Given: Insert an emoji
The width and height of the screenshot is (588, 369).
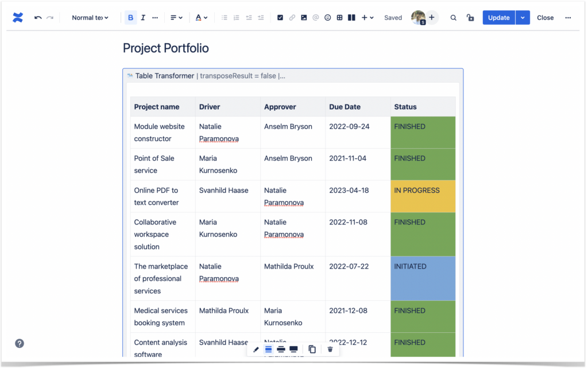Looking at the screenshot, I should coord(327,17).
